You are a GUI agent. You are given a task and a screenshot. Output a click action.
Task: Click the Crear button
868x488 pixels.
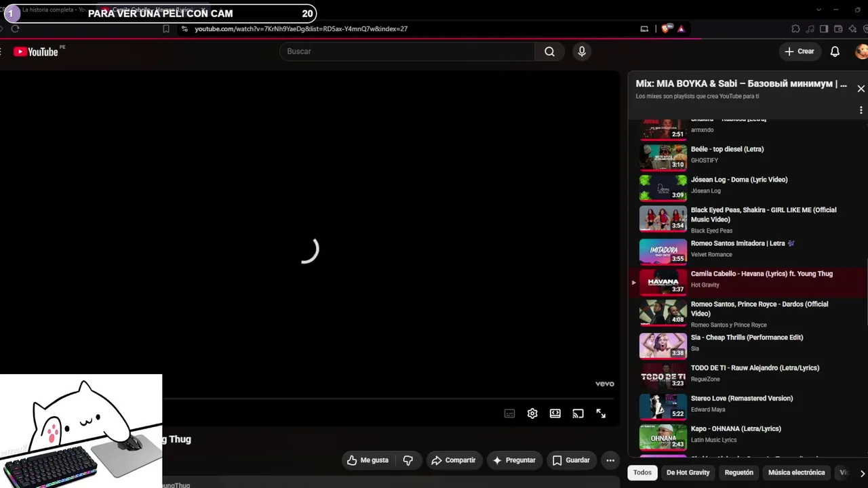(x=800, y=52)
